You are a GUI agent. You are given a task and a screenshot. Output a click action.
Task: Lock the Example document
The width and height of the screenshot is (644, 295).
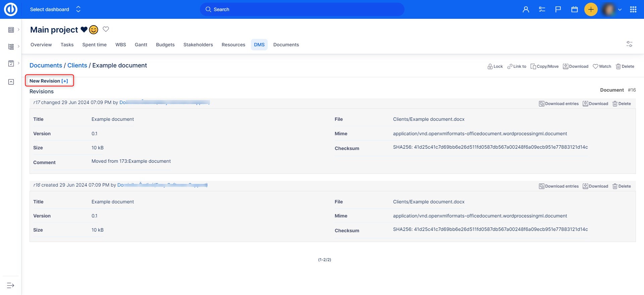coord(495,66)
